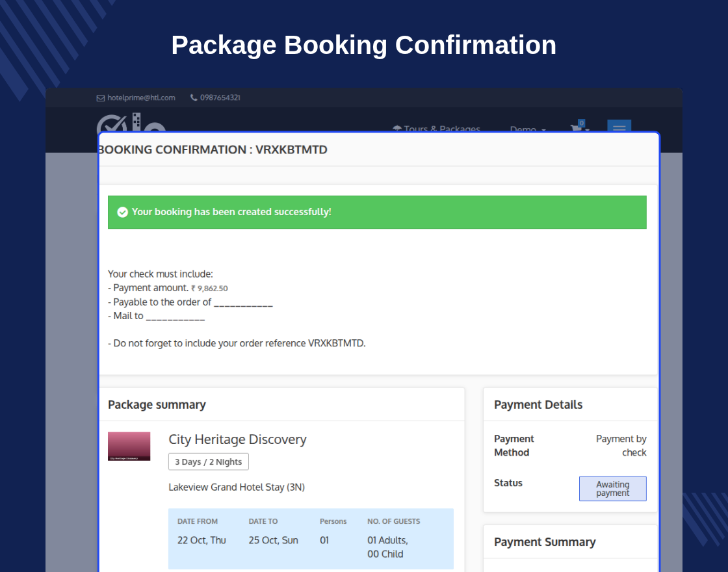The width and height of the screenshot is (728, 572).
Task: Click the City Heritage Discovery thumbnail image
Action: coord(129,446)
